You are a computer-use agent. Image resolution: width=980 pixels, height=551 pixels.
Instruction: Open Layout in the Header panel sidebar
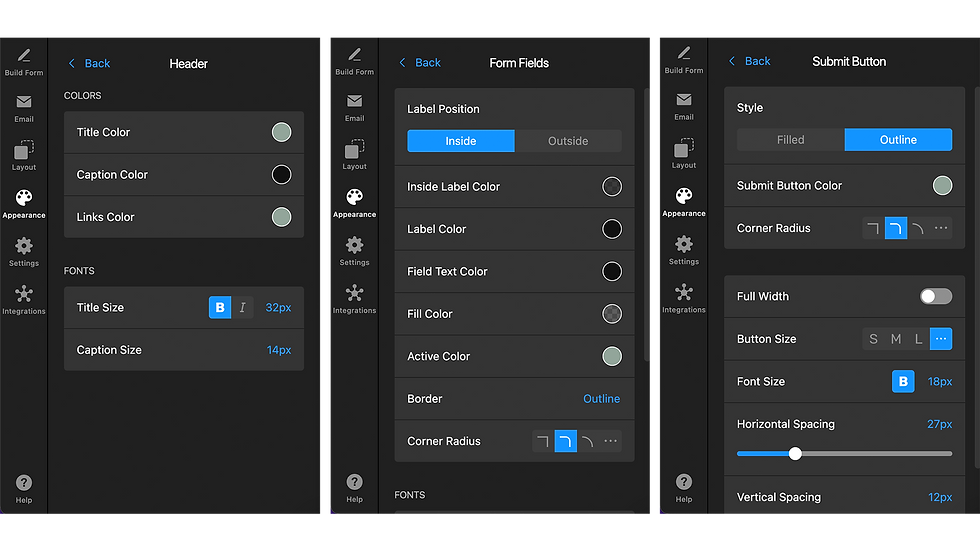tap(24, 156)
